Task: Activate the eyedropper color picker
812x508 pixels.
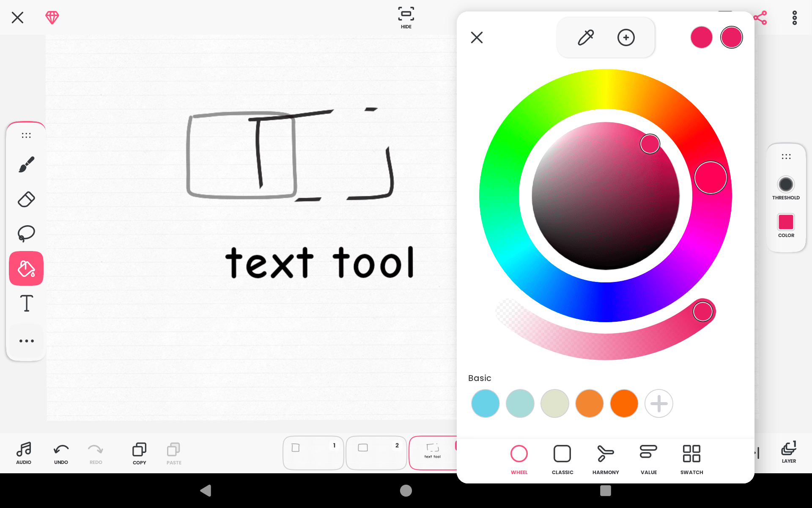Action: 586,37
